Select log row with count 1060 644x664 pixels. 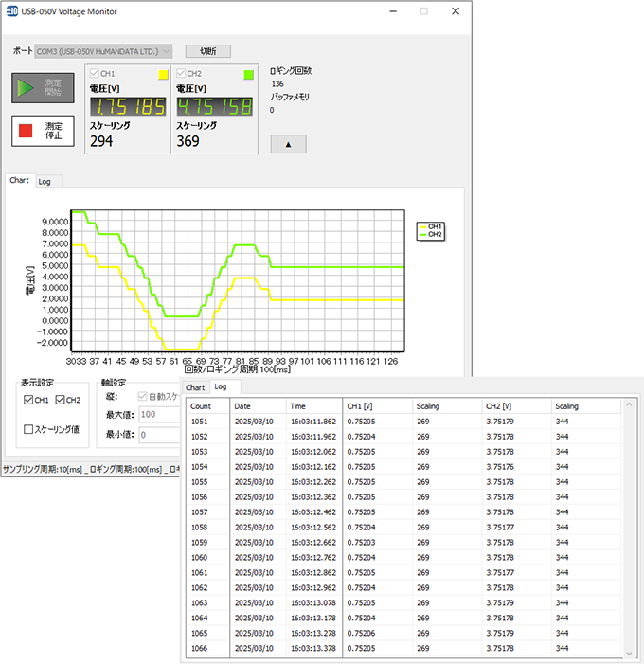404,558
